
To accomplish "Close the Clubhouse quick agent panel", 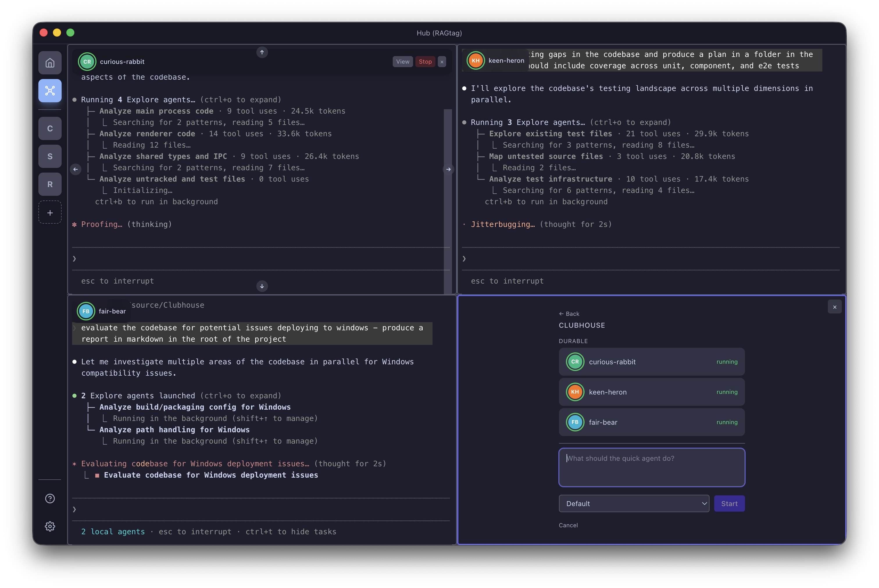I will click(834, 307).
